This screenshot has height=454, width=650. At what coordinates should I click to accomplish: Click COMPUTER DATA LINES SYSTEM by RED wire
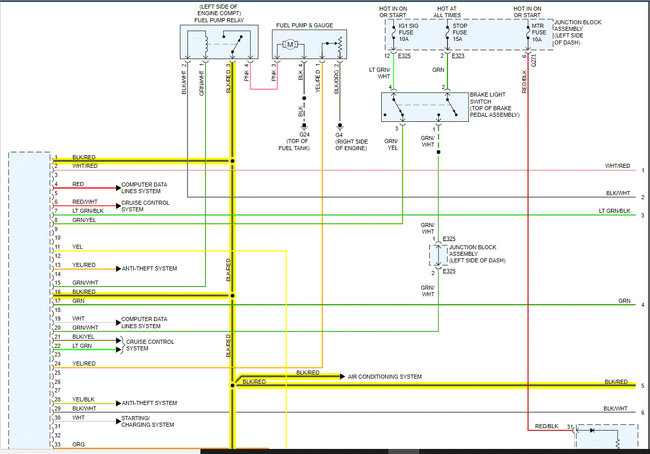click(x=144, y=188)
